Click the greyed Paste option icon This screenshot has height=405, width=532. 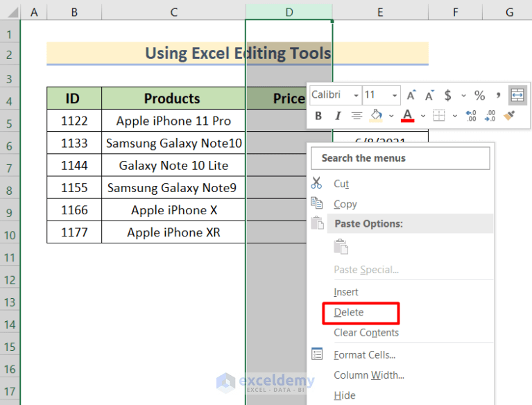tap(341, 247)
